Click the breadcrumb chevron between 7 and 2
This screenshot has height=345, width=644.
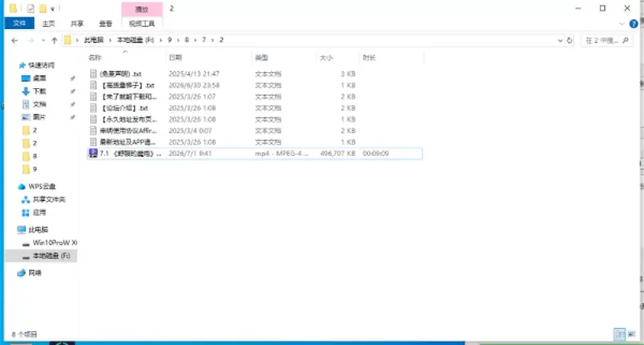pyautogui.click(x=213, y=40)
